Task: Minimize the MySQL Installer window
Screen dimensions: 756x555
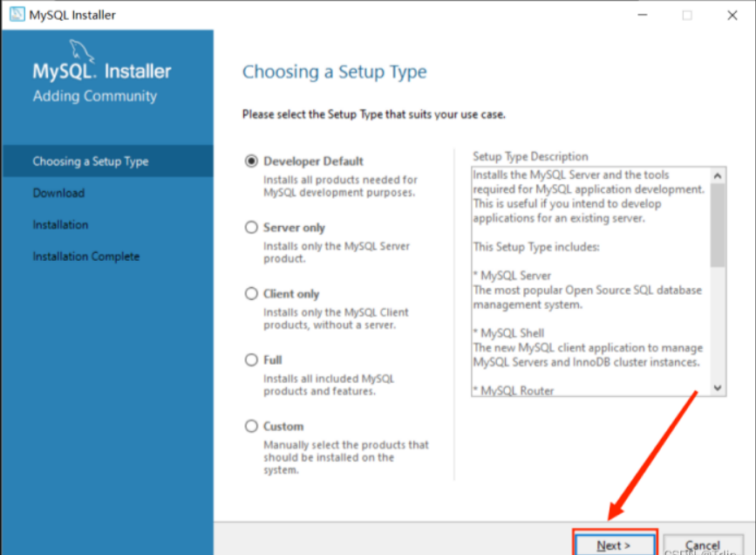Action: coord(643,15)
